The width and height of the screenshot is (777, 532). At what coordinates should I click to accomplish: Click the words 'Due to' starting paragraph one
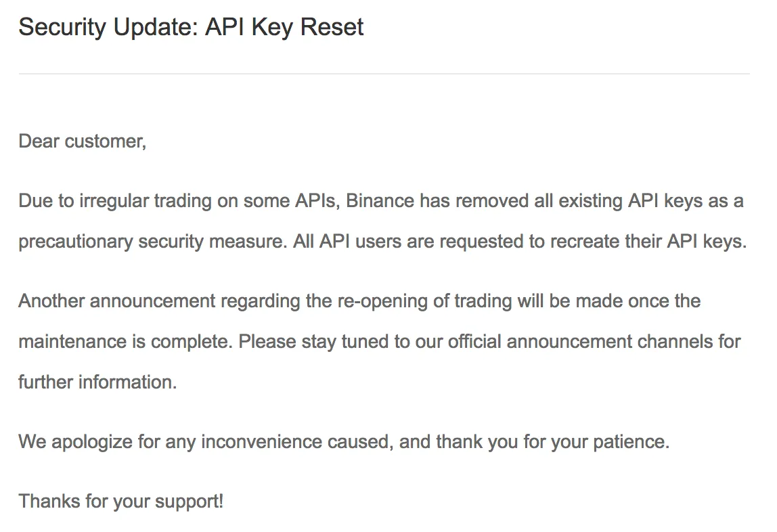46,201
